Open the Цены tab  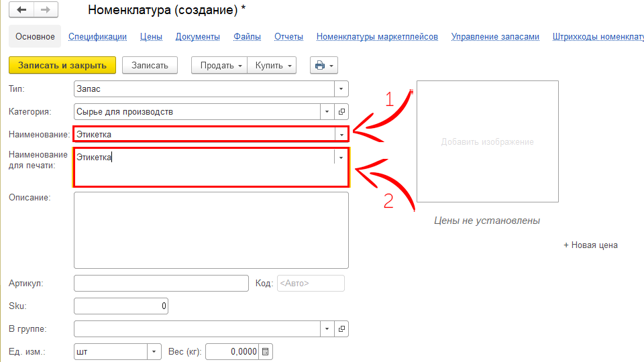(151, 37)
